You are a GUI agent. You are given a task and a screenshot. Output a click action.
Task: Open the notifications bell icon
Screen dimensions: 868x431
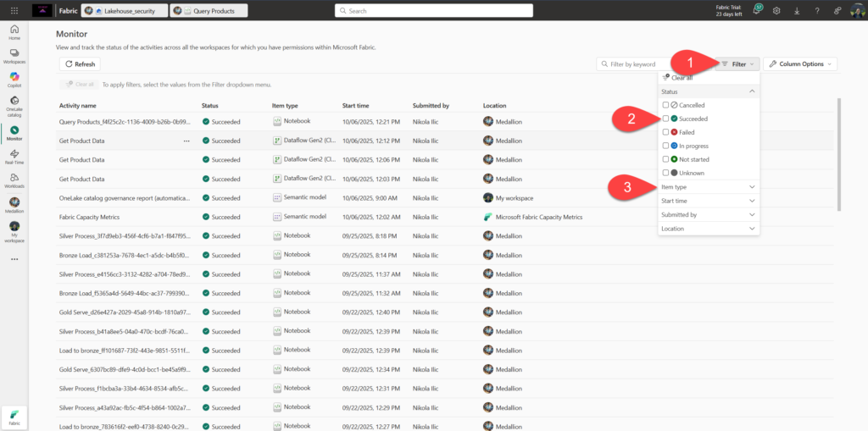tap(758, 10)
